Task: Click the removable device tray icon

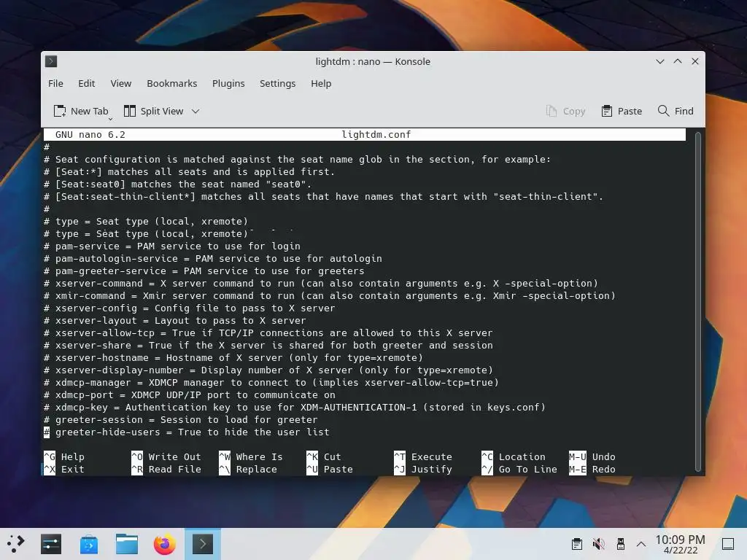Action: point(620,544)
